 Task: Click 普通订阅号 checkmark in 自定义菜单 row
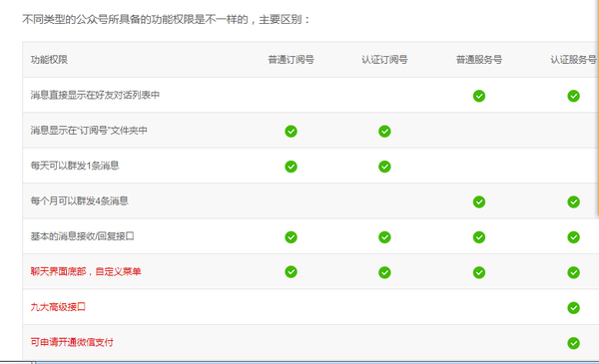click(x=291, y=272)
